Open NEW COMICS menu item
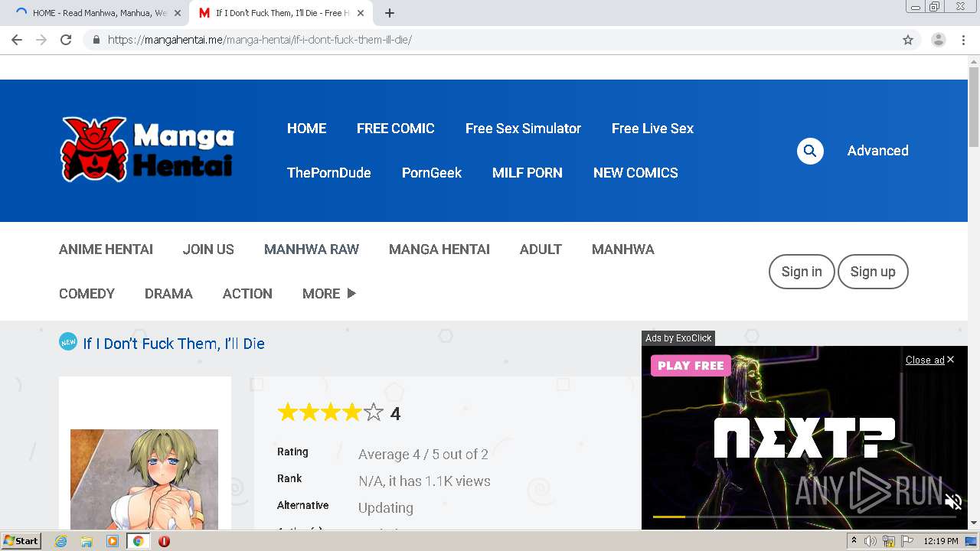This screenshot has height=551, width=980. coord(635,173)
